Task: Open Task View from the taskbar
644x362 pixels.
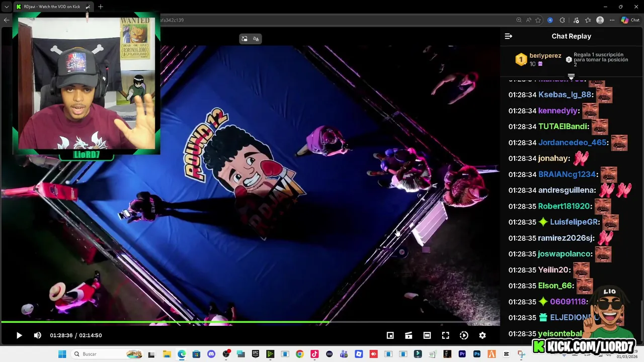Action: (151, 354)
